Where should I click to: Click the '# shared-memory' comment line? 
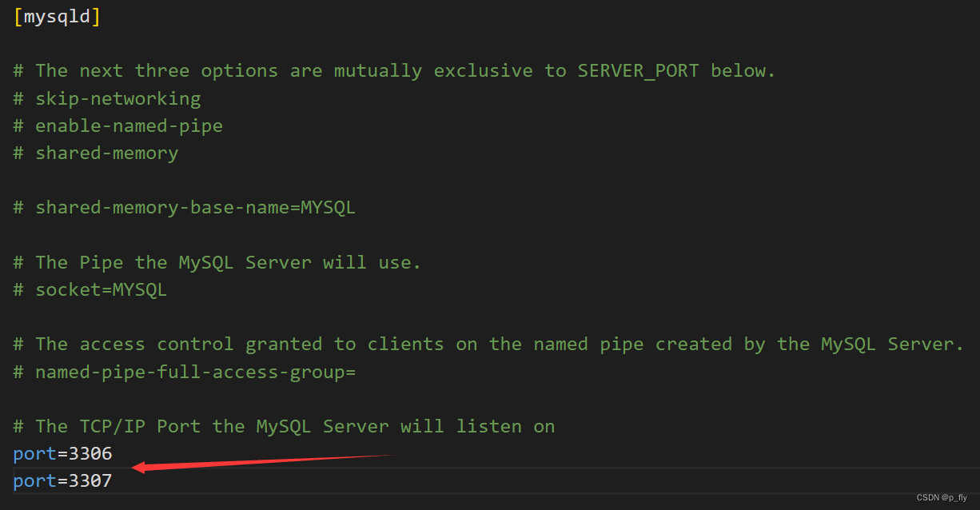pos(96,153)
